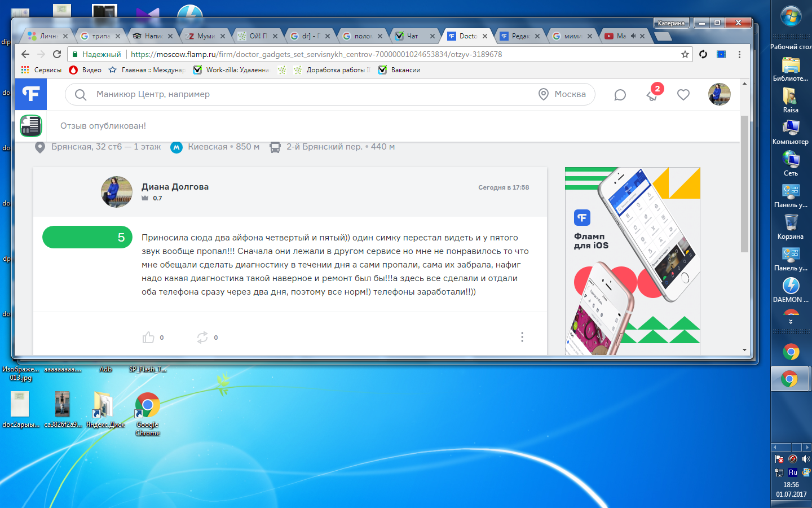
Task: Open favorites via the heart icon
Action: pos(683,94)
